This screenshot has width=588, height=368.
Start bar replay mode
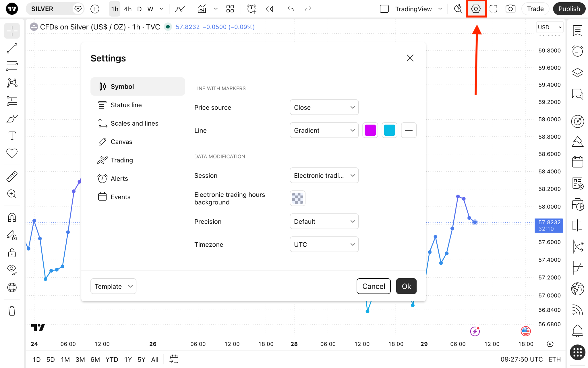pos(270,9)
